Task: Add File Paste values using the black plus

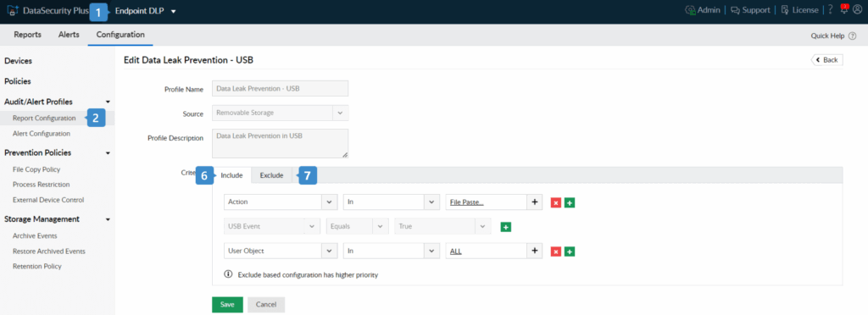Action: pyautogui.click(x=535, y=202)
